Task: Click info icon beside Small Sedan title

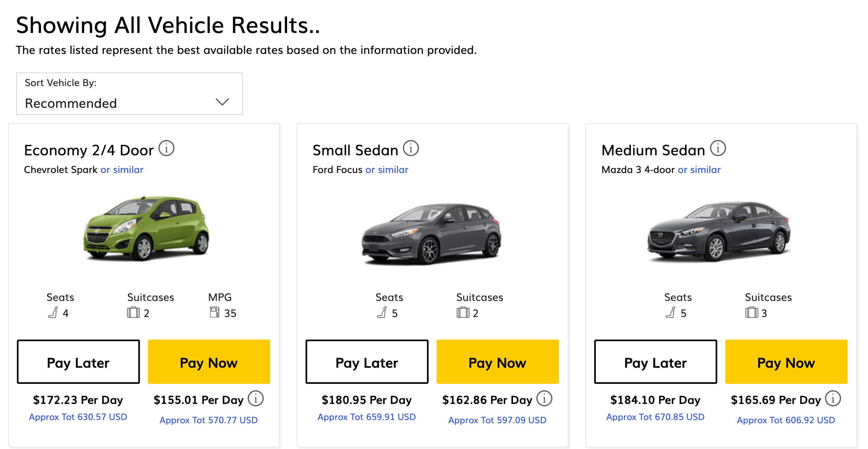Action: pyautogui.click(x=411, y=148)
